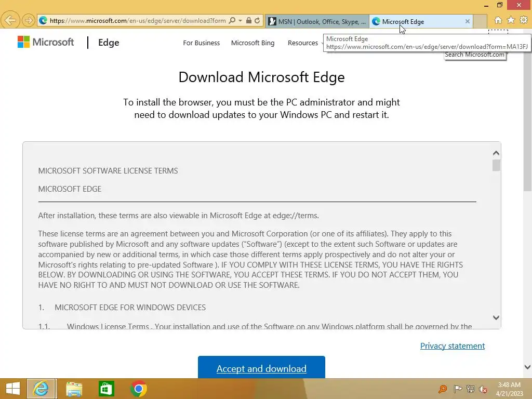This screenshot has height=399, width=532.
Task: Open File Explorer from the taskbar
Action: pyautogui.click(x=74, y=389)
